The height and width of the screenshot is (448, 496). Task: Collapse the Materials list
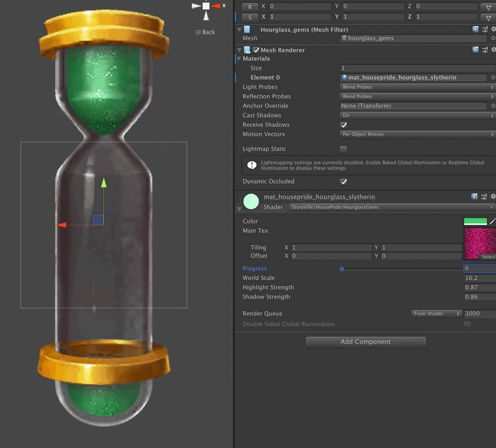click(239, 59)
